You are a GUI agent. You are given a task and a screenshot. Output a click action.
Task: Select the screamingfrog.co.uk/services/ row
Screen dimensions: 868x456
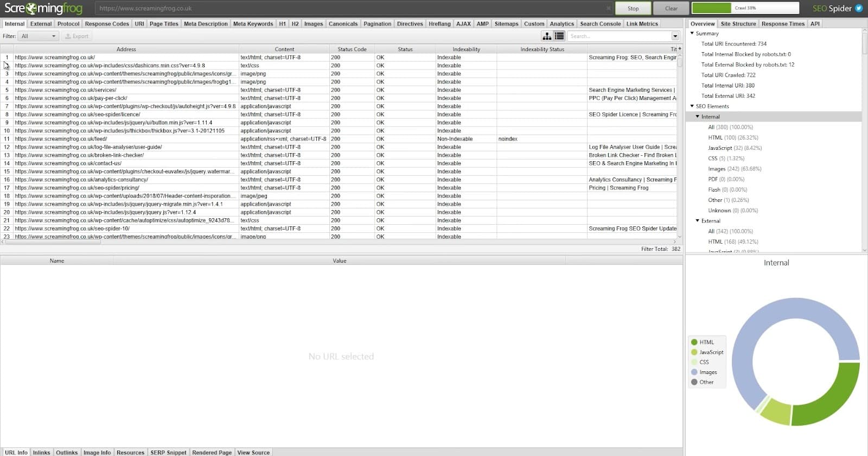tap(339, 90)
